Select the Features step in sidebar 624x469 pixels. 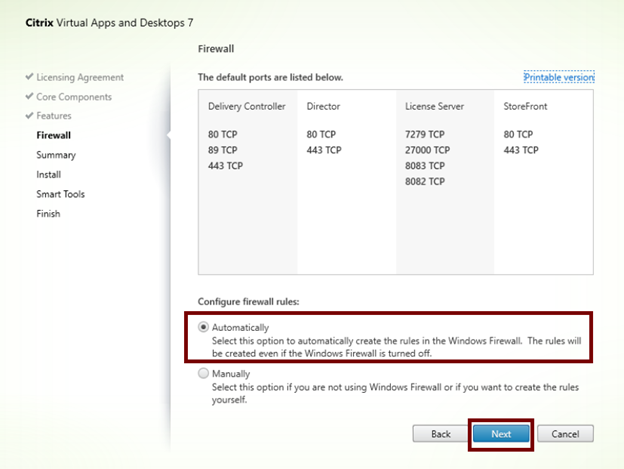click(x=54, y=116)
